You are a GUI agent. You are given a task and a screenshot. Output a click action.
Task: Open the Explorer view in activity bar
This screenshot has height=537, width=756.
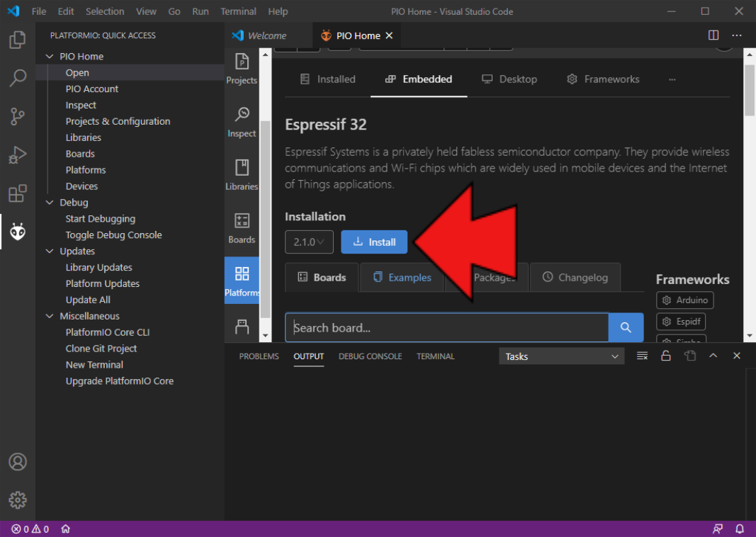(x=18, y=40)
